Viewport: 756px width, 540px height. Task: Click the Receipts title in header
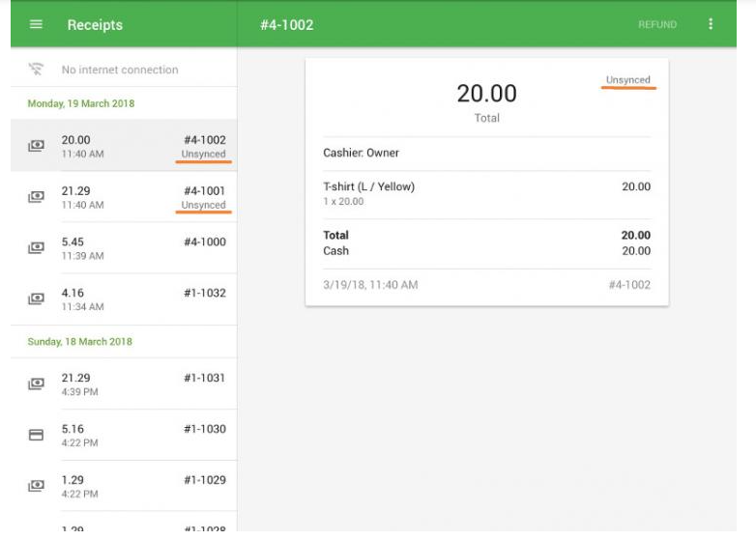click(x=95, y=25)
